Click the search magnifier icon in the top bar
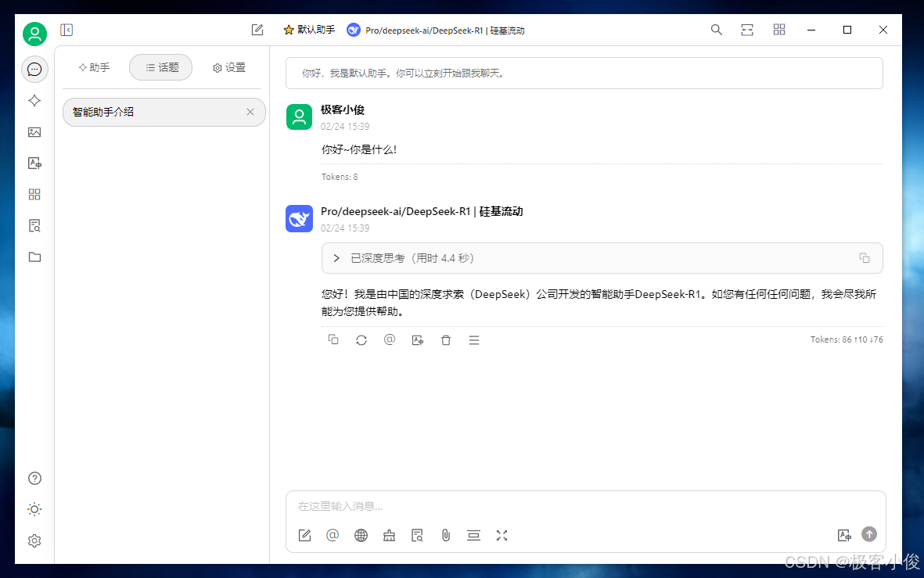The height and width of the screenshot is (578, 924). 716,30
